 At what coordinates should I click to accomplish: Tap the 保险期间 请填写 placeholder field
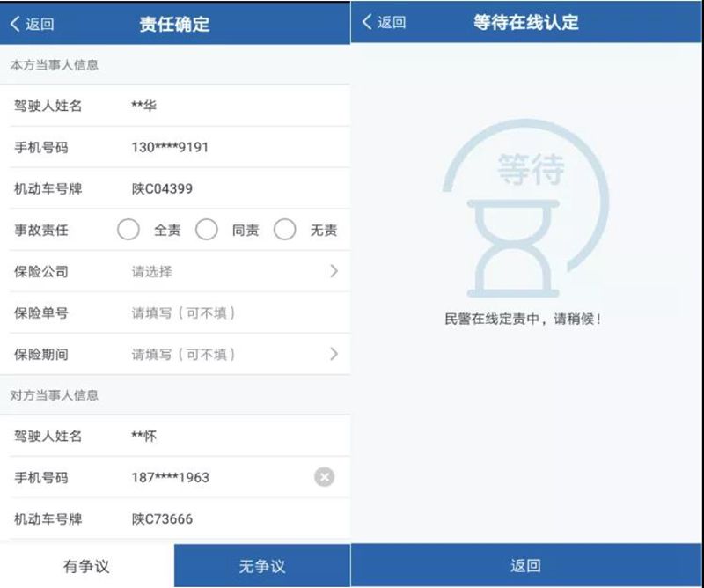pyautogui.click(x=183, y=355)
